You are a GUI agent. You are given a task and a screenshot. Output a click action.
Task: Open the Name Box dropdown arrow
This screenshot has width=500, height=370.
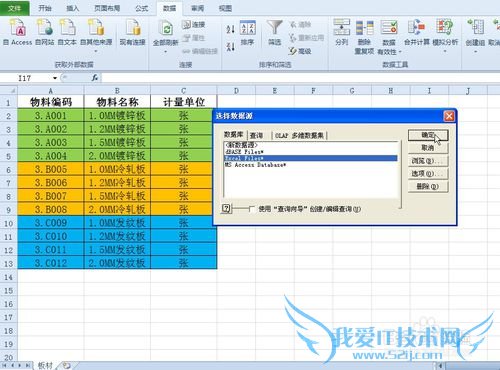[55, 78]
